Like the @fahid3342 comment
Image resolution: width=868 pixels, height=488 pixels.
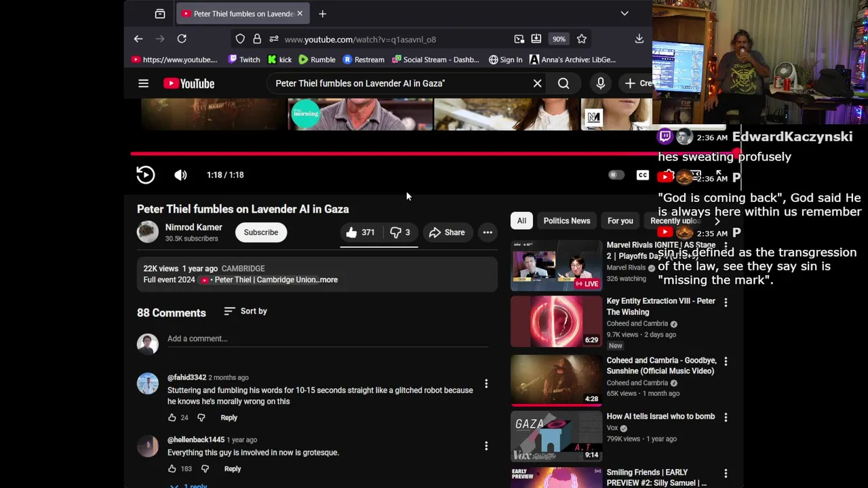(172, 418)
